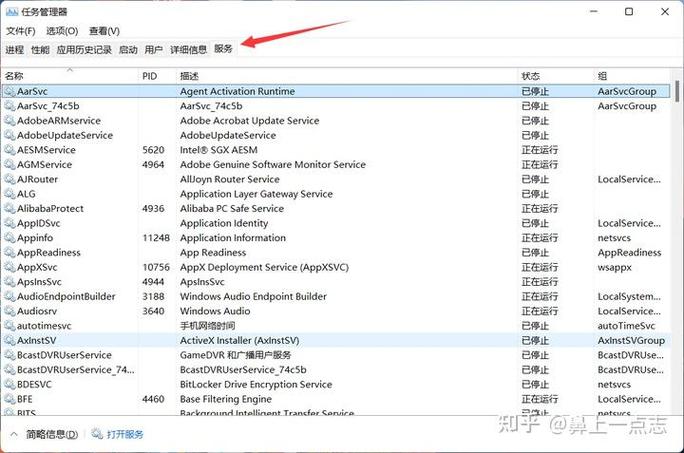Open the 查看(V) menu

(104, 31)
